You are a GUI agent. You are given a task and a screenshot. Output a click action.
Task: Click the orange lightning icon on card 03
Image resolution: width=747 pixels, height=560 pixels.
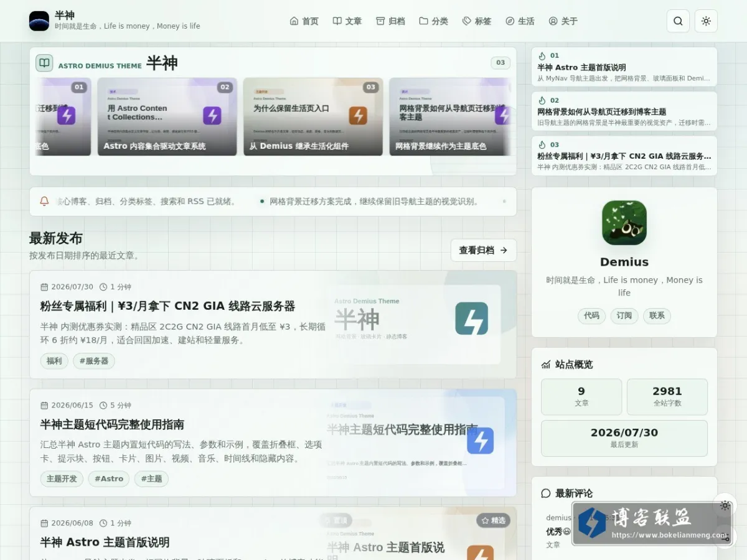358,116
